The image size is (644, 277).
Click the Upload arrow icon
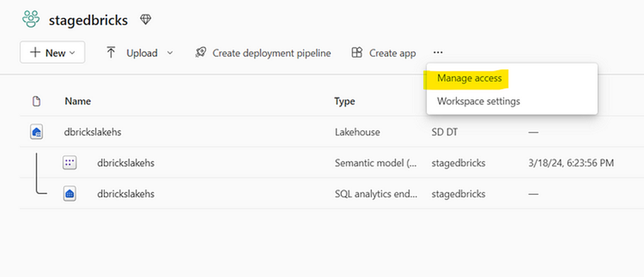111,53
